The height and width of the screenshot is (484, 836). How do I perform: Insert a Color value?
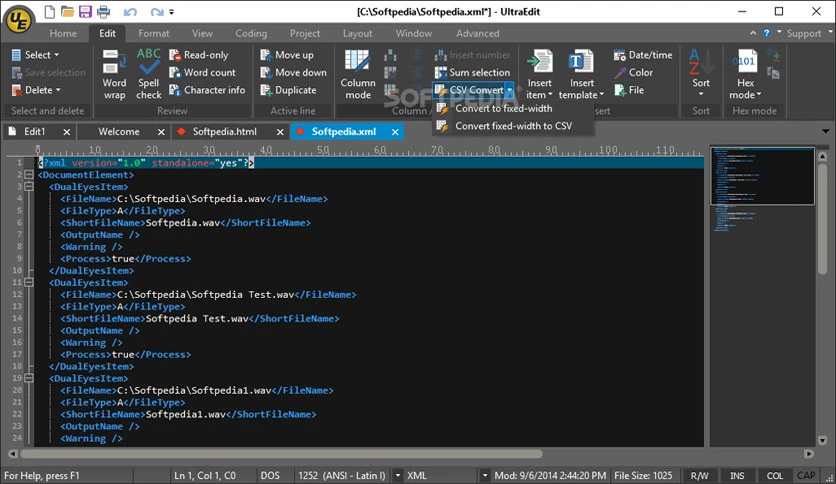633,72
